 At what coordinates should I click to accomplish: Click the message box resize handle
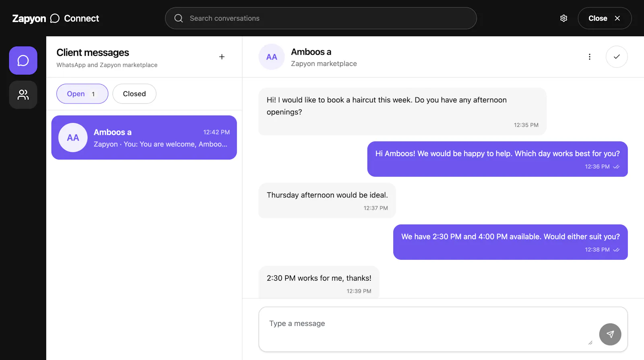click(590, 342)
